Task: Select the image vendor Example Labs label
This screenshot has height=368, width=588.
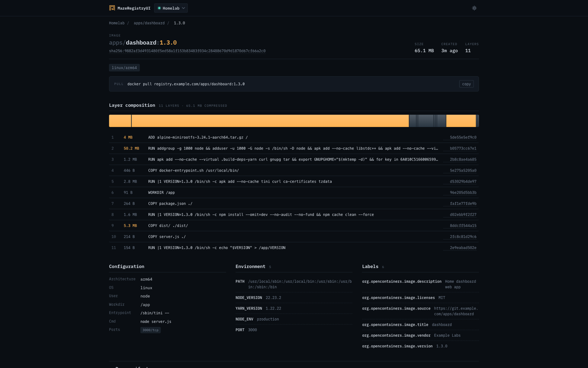Action: click(x=420, y=335)
